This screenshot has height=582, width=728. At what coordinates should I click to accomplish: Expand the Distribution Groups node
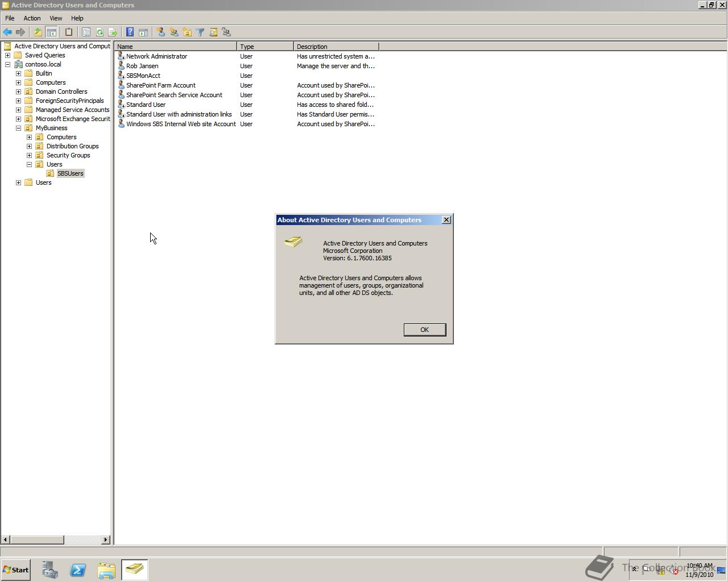pyautogui.click(x=29, y=146)
